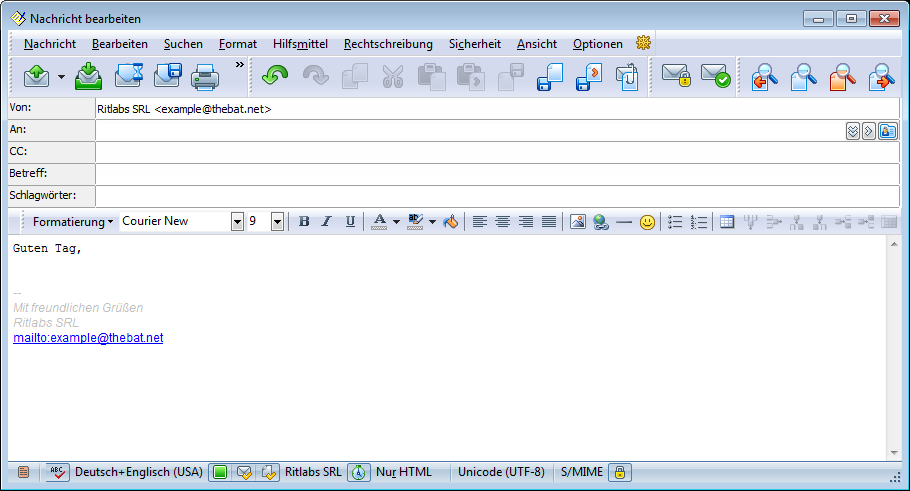The height and width of the screenshot is (491, 910).
Task: Open the Bearbeiten menu
Action: [120, 44]
